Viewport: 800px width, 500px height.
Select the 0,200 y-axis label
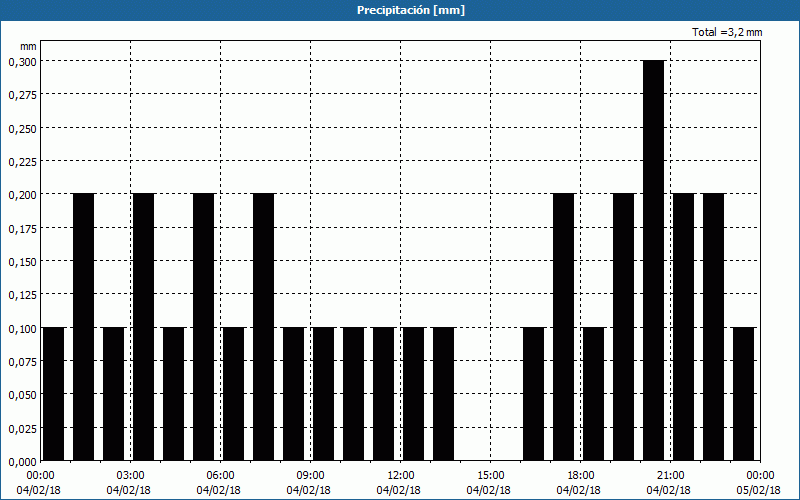pyautogui.click(x=22, y=195)
